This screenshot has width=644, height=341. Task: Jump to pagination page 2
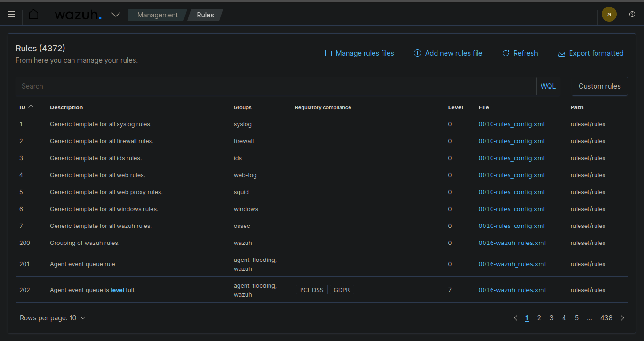pos(539,318)
